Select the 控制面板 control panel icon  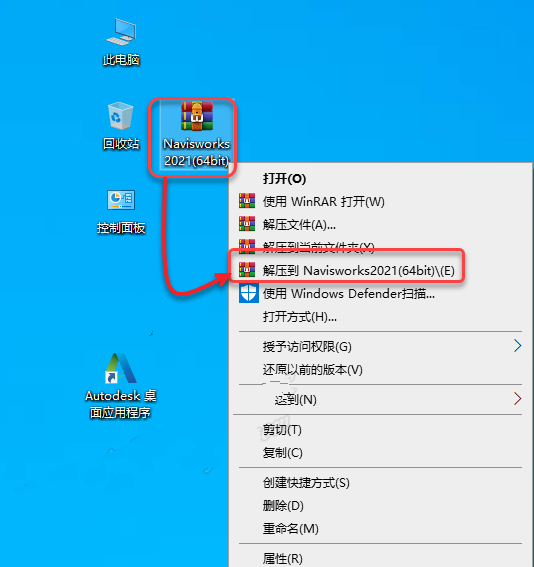click(121, 212)
